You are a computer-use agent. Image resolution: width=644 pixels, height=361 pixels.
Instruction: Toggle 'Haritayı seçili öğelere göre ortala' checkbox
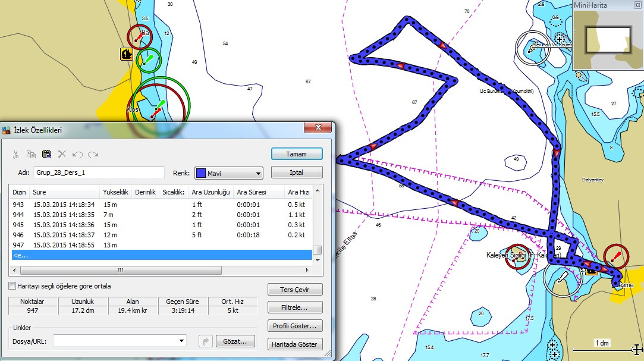(x=12, y=286)
